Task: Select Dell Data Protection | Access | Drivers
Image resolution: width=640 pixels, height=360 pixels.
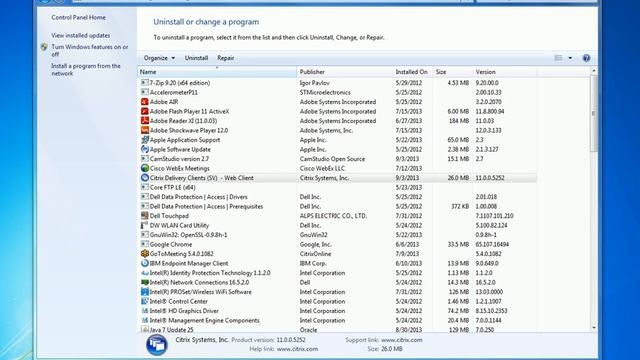Action: click(x=198, y=197)
